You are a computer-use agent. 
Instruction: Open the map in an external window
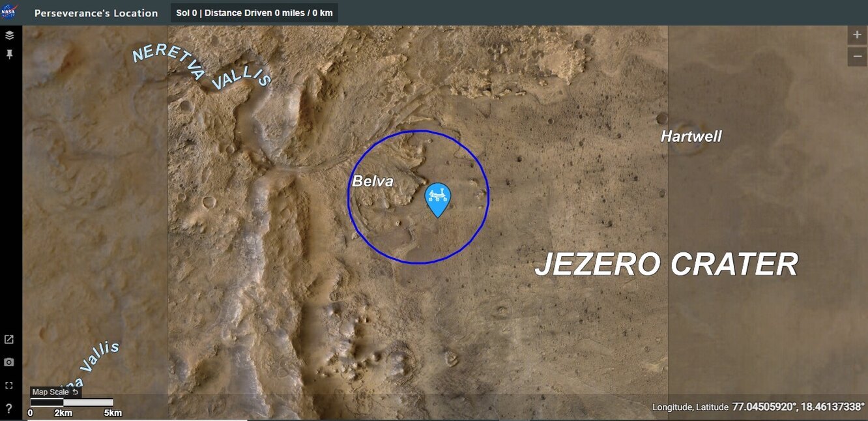pos(9,340)
